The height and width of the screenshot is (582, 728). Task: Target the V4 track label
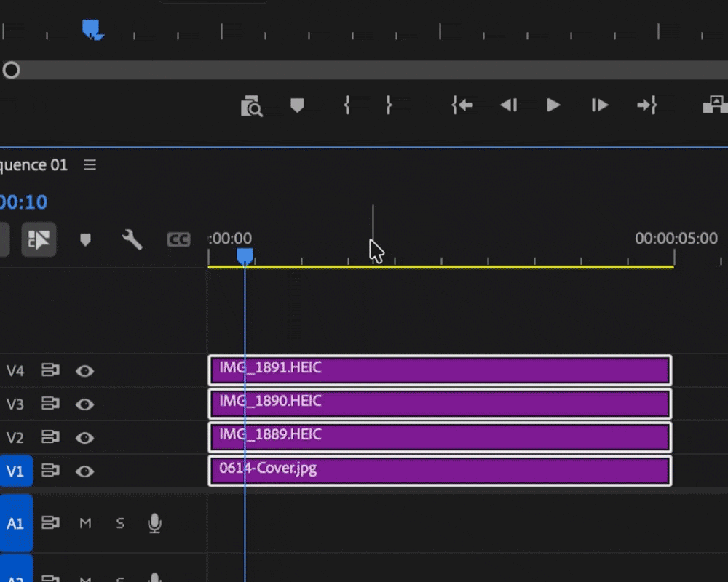tap(15, 371)
